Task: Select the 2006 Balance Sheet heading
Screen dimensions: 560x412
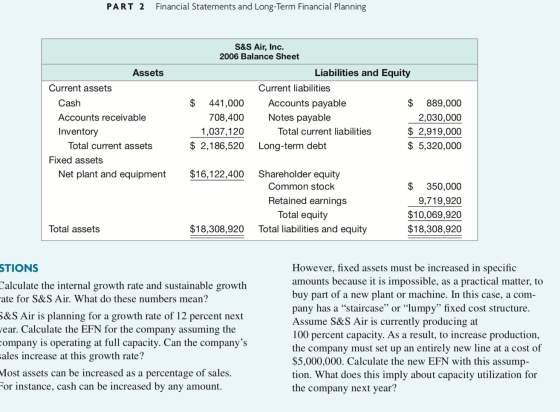Action: coord(259,56)
